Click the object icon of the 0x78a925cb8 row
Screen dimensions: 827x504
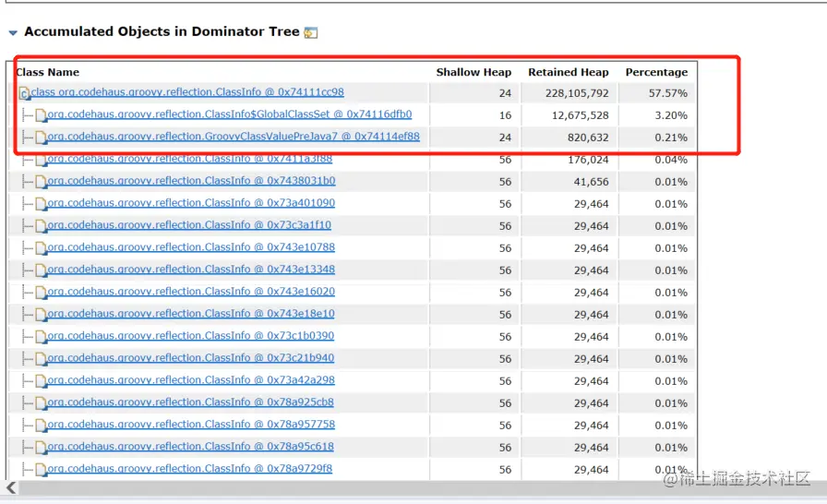tap(42, 403)
